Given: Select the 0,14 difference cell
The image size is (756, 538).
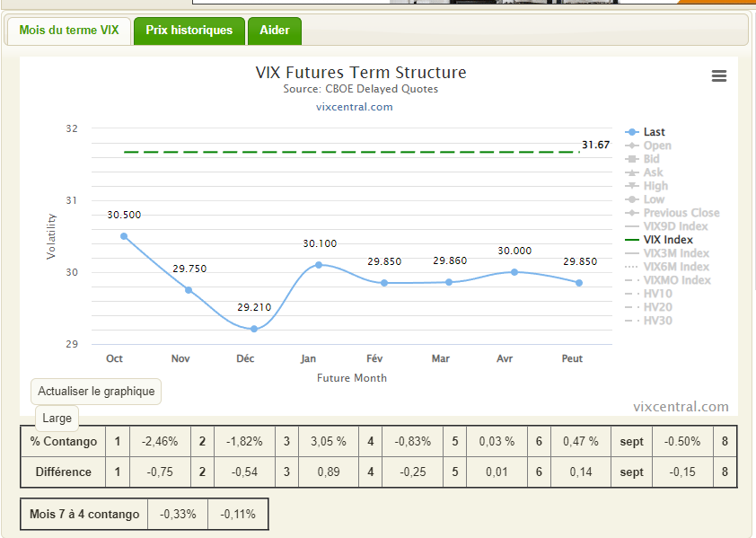Looking at the screenshot, I should (581, 472).
